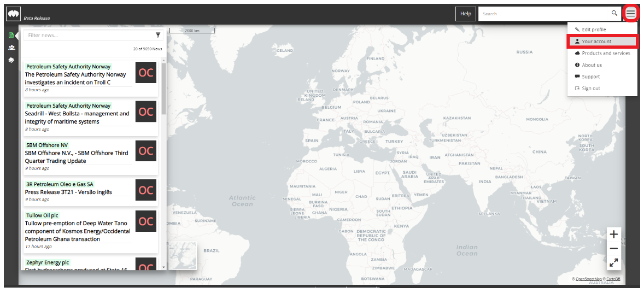Image resolution: width=644 pixels, height=293 pixels.
Task: Click the news list scroll down arrow
Action: pos(164,267)
